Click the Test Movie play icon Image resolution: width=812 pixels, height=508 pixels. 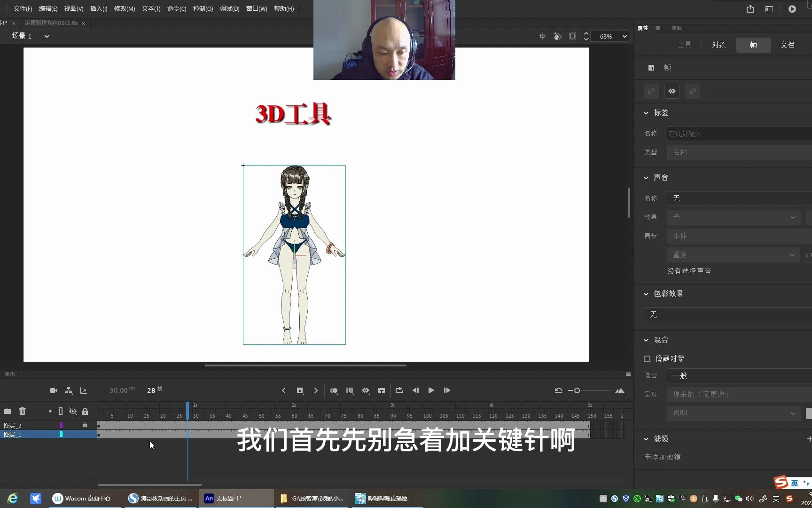pyautogui.click(x=792, y=9)
